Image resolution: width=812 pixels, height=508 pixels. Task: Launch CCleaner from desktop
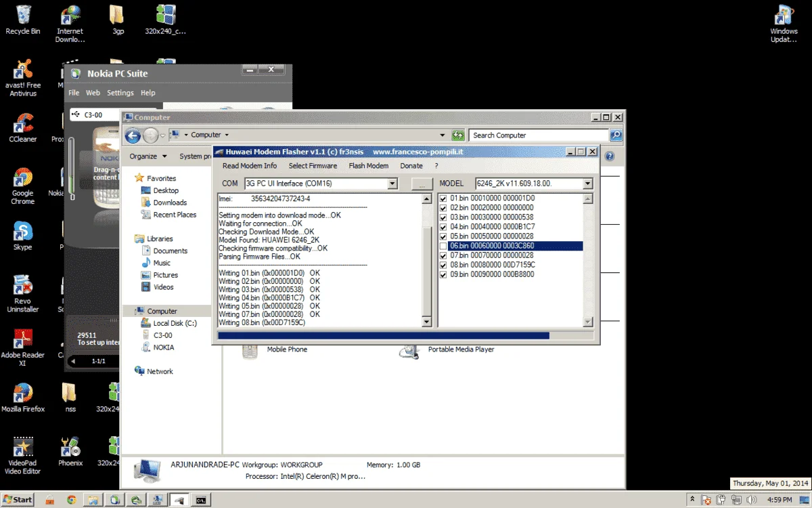point(23,127)
